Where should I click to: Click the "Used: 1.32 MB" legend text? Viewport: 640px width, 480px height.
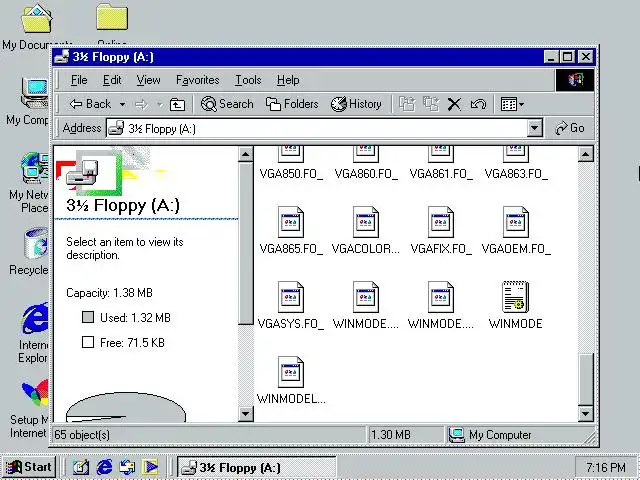pyautogui.click(x=135, y=318)
